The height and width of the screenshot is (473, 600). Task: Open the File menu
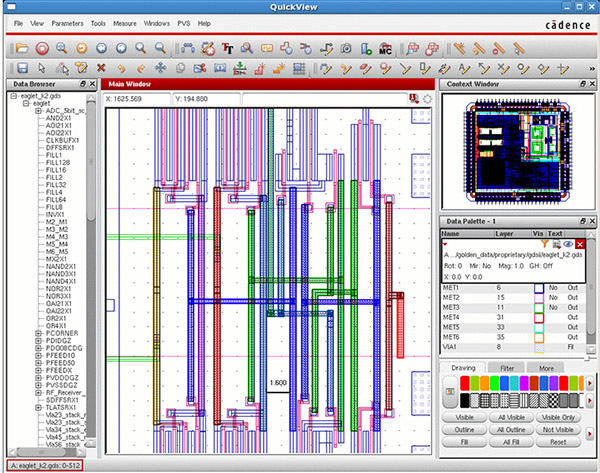point(18,24)
